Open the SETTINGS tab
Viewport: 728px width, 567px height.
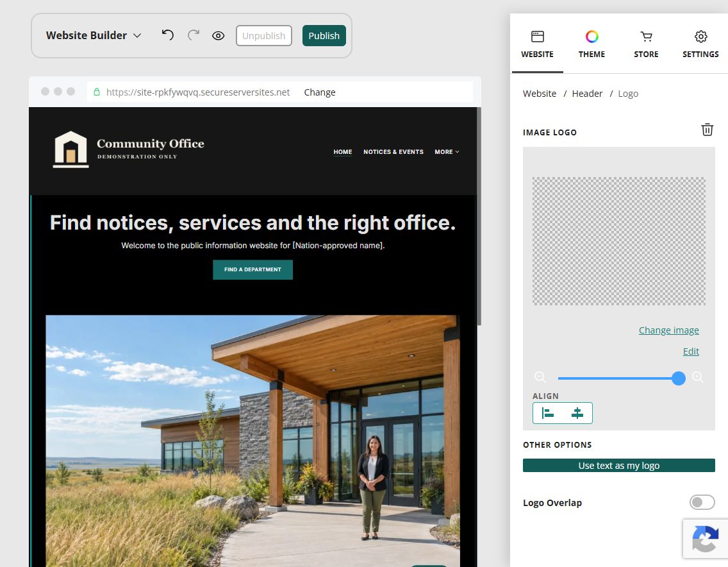[700, 45]
